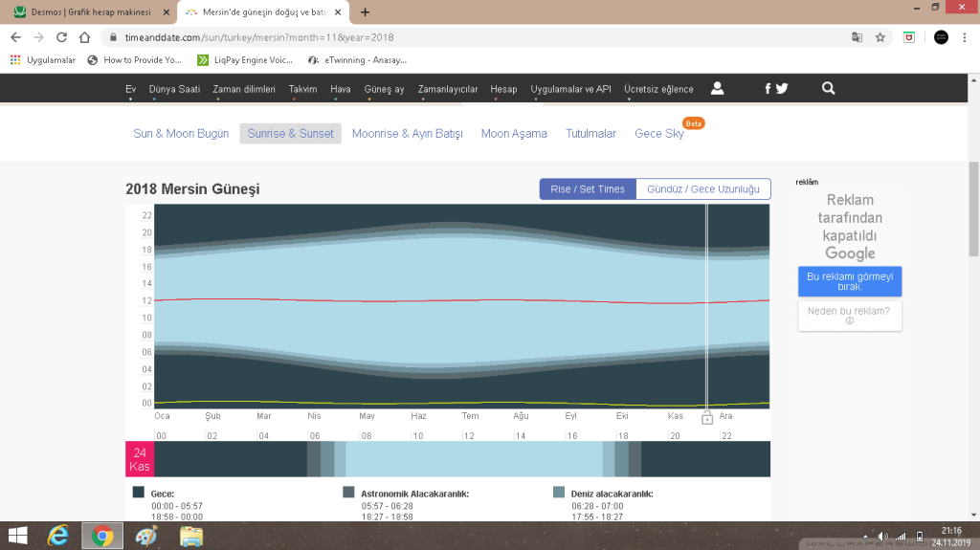Viewport: 980px width, 550px height.
Task: Select Rise / Set Times view
Action: (587, 188)
